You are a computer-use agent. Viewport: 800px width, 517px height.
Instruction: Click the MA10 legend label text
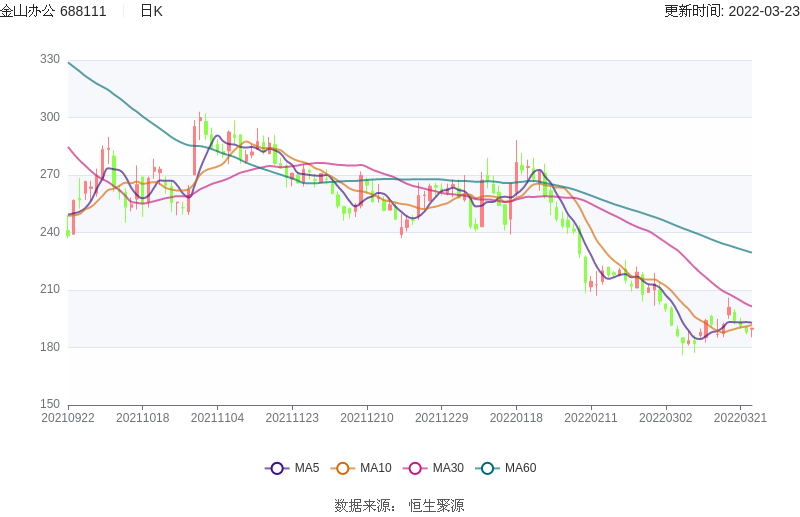tap(376, 468)
